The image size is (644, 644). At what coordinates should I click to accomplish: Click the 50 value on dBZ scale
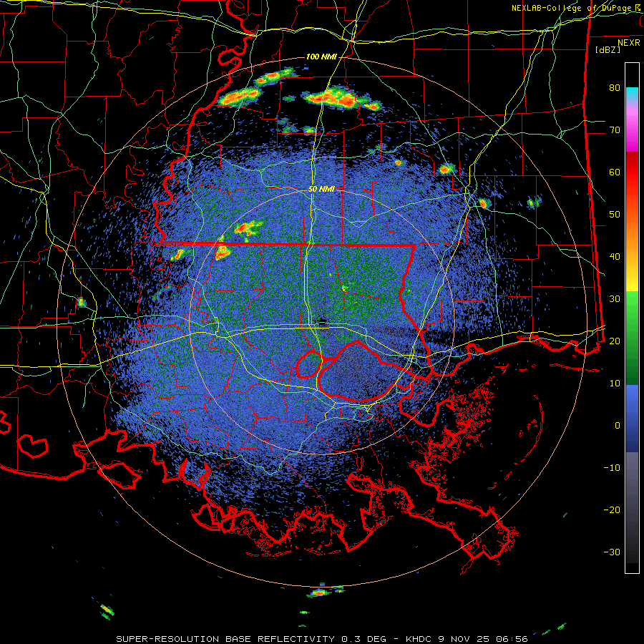(615, 215)
